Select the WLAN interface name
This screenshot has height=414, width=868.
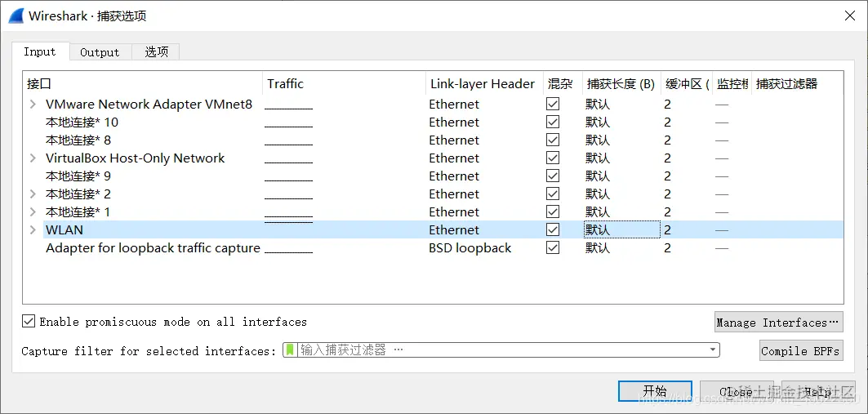click(65, 229)
